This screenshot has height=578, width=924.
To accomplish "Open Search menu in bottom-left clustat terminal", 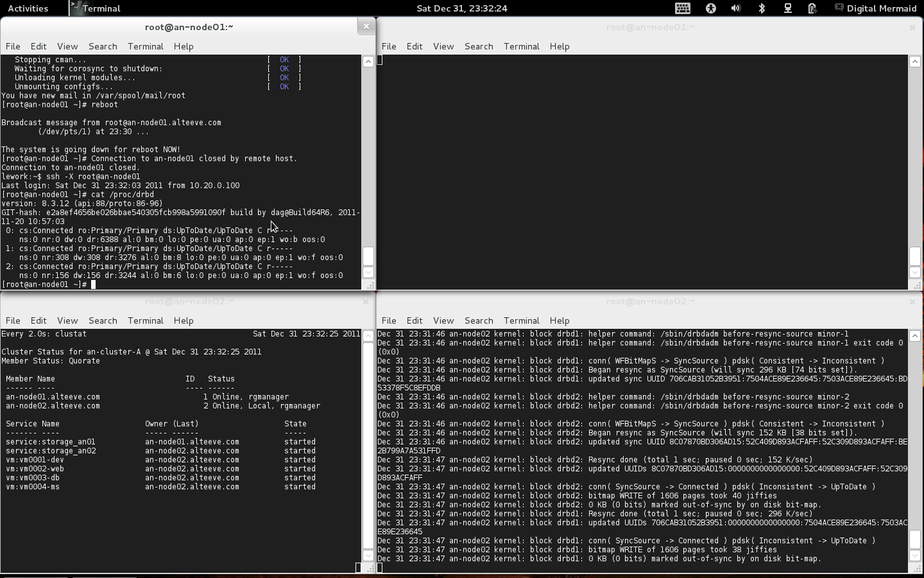I will click(103, 320).
